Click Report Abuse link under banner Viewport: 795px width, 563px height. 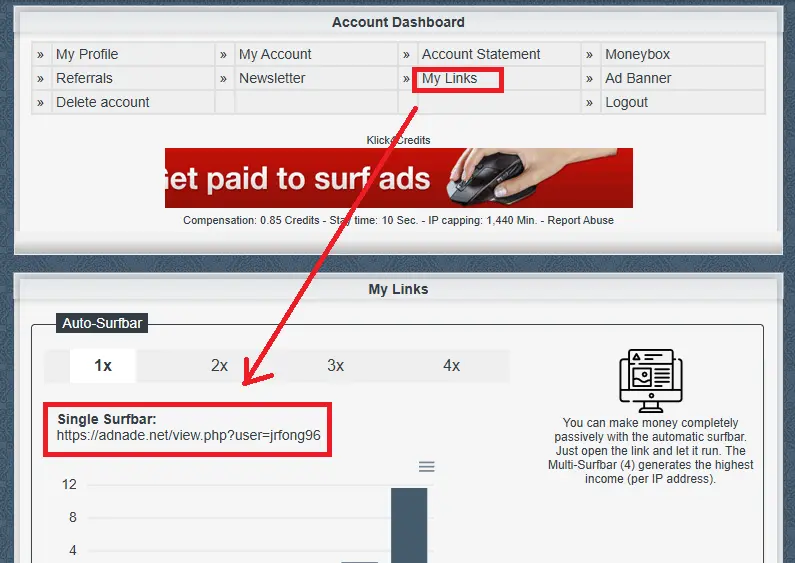click(x=580, y=220)
